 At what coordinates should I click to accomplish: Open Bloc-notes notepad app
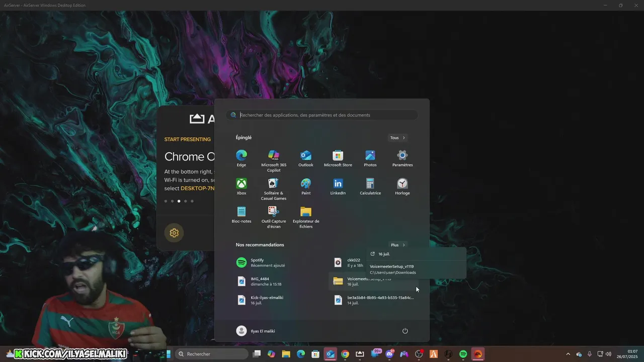(x=242, y=215)
